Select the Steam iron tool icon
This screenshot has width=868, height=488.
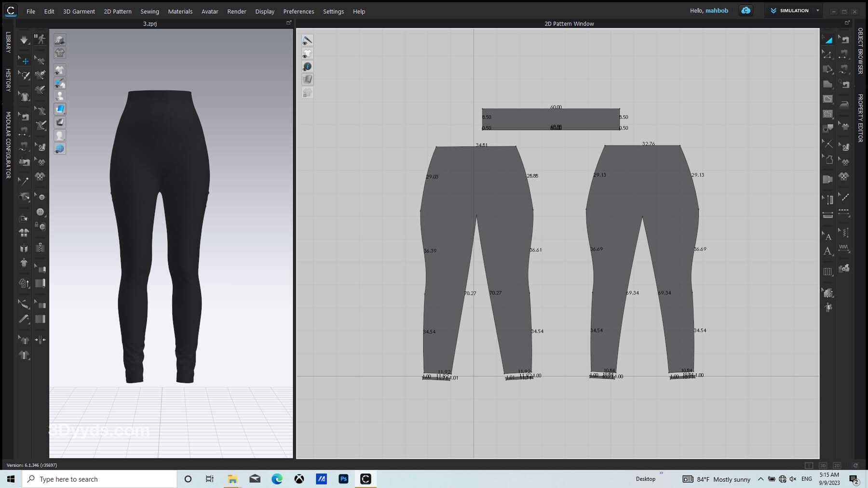click(x=844, y=104)
